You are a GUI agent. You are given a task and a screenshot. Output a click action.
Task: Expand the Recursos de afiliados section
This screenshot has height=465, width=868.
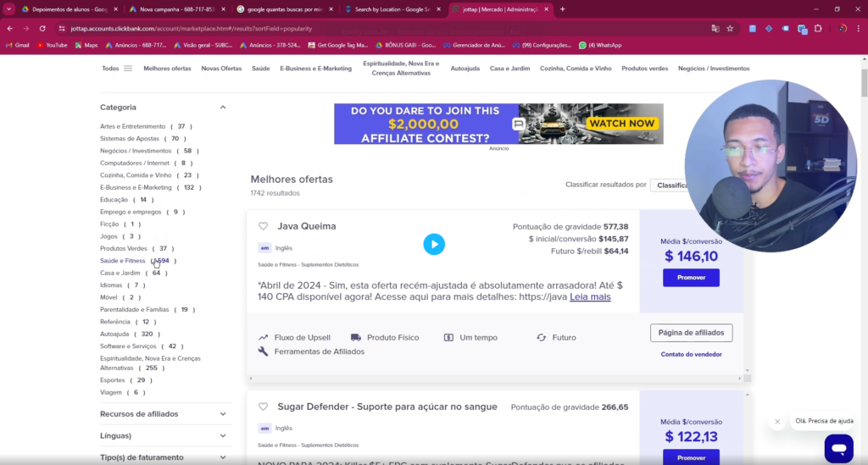(223, 414)
